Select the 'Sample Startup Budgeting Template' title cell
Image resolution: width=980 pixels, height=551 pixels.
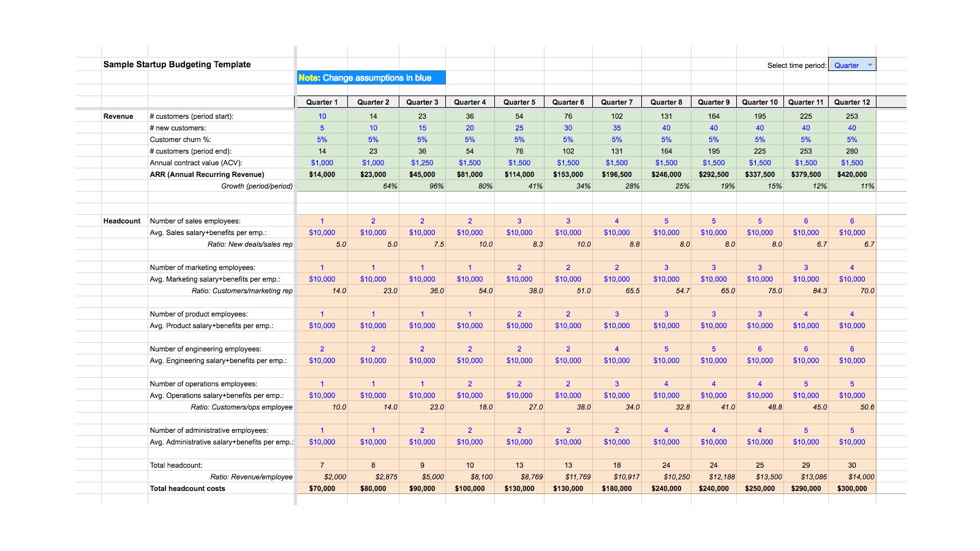pos(177,64)
